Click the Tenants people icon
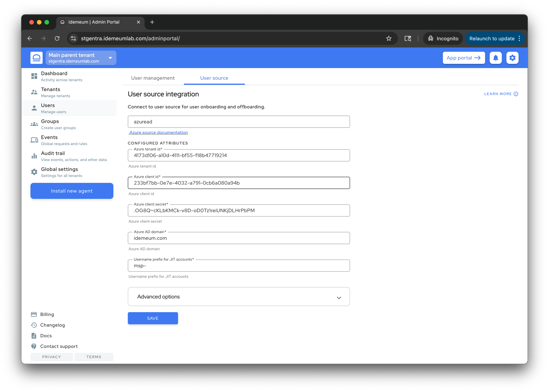Viewport: 549px width, 392px height. click(x=34, y=92)
